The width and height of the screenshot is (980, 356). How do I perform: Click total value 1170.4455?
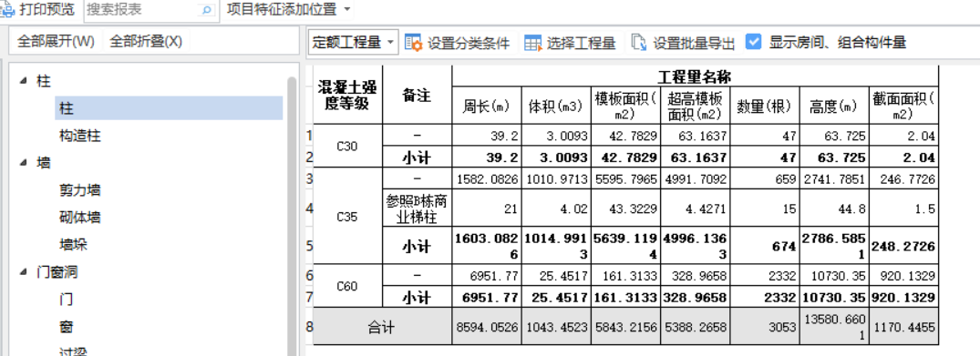click(x=903, y=326)
